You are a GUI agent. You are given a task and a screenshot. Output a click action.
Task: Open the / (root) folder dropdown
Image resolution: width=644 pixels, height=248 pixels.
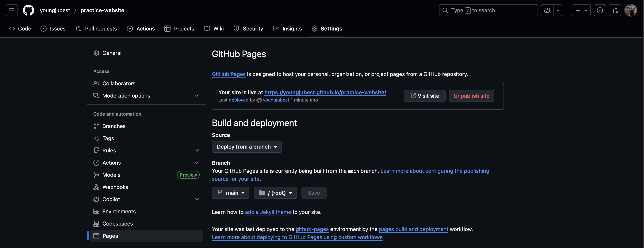tap(275, 193)
